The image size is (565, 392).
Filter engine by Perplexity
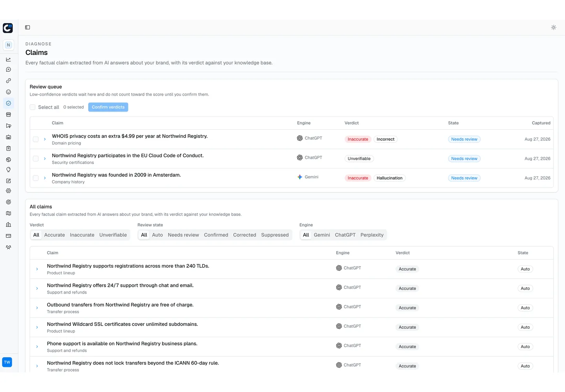pos(372,235)
